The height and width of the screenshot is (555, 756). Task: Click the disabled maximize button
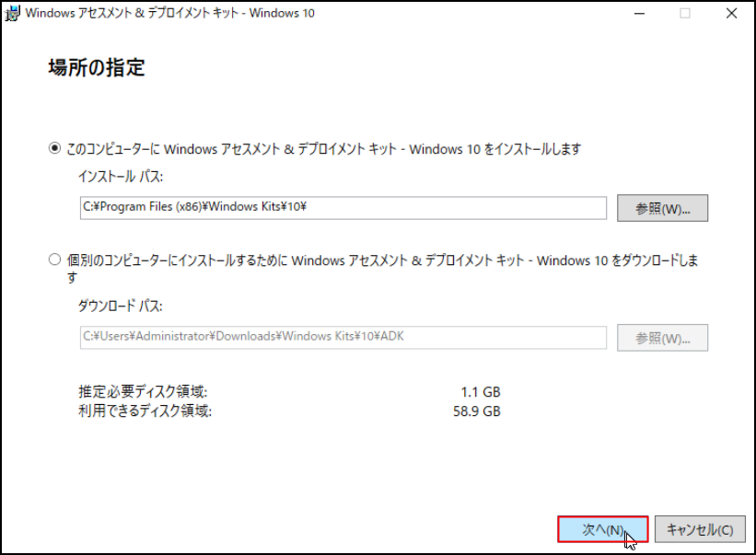tap(685, 14)
